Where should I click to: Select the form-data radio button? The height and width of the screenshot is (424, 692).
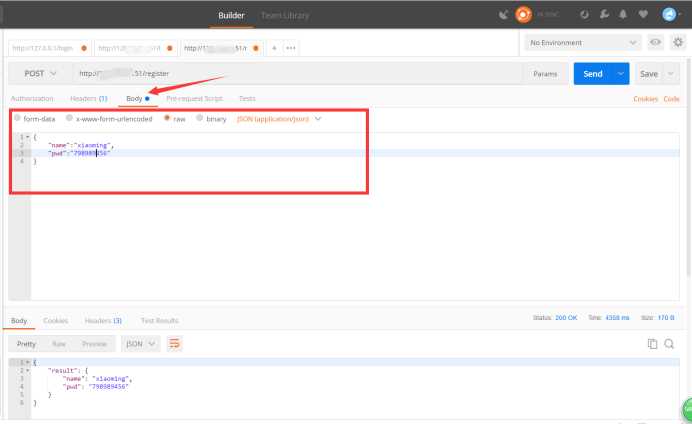click(18, 118)
